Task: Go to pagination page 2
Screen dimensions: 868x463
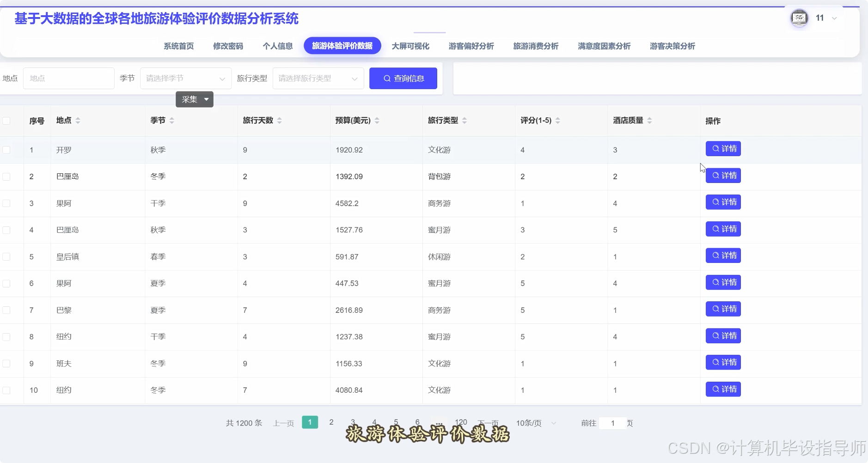Action: point(331,422)
